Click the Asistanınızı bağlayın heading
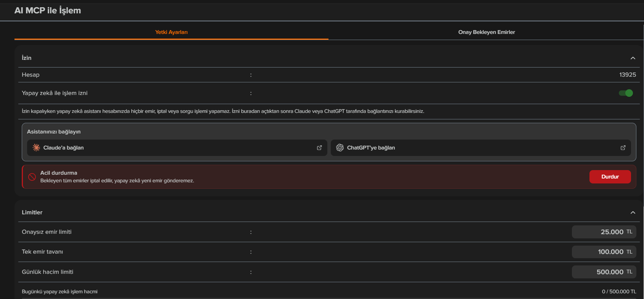The width and height of the screenshot is (644, 299). click(54, 132)
